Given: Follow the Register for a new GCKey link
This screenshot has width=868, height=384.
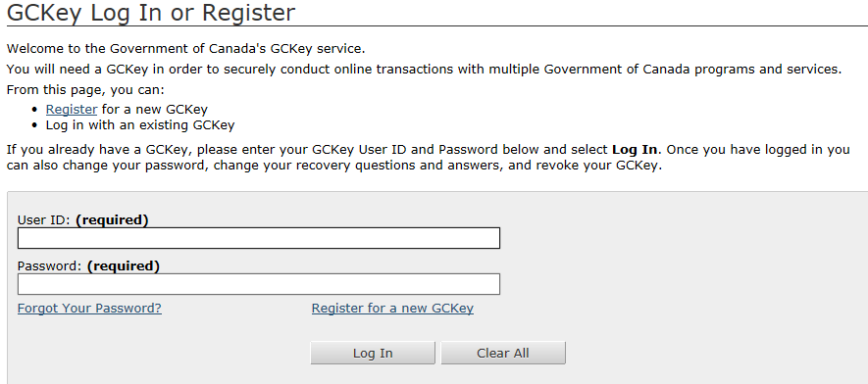Looking at the screenshot, I should (x=392, y=309).
